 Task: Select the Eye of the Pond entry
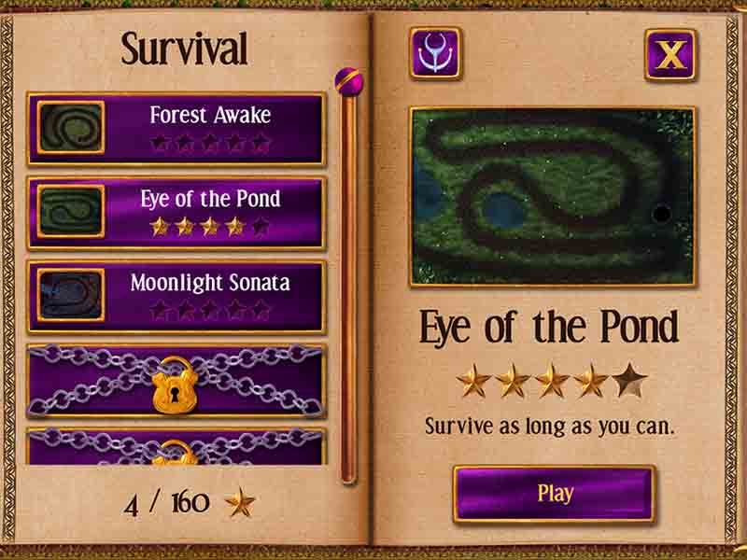(x=176, y=214)
